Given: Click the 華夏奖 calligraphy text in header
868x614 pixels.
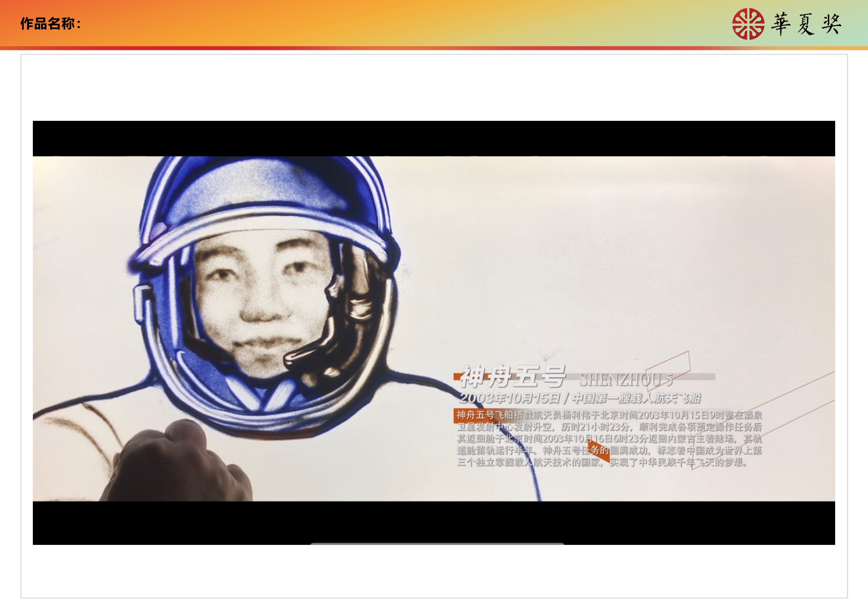Looking at the screenshot, I should pos(806,24).
